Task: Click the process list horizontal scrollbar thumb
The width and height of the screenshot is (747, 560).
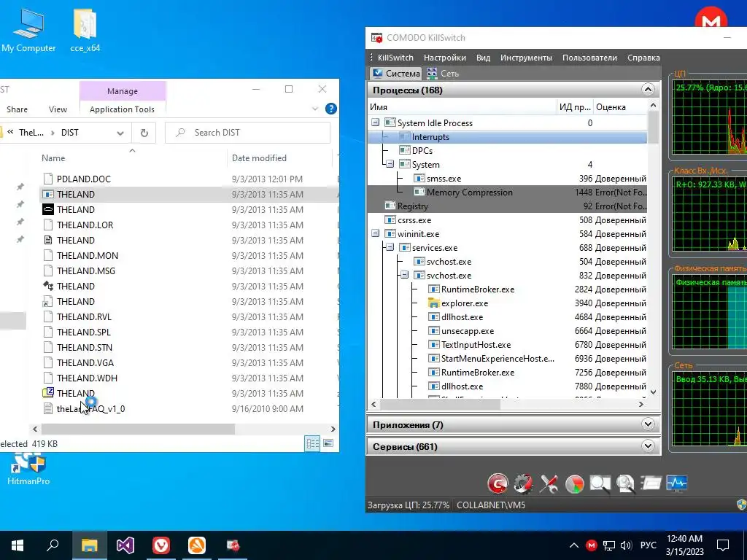Action: (440, 404)
